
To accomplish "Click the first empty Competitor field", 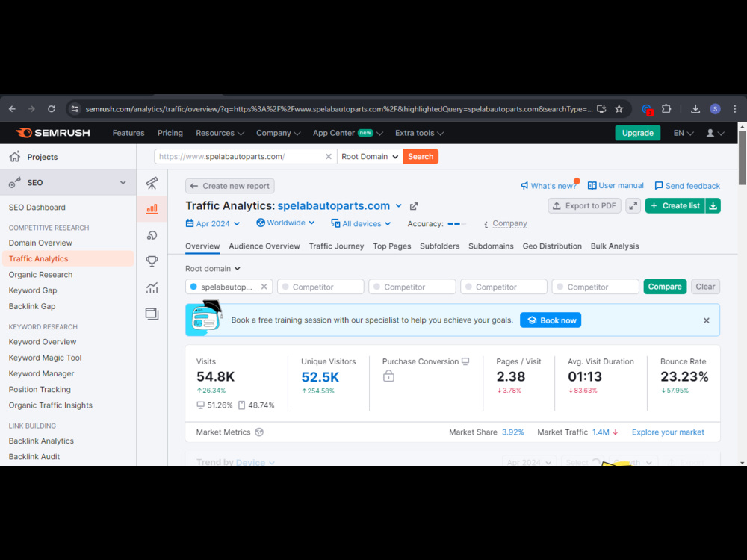I will tap(320, 287).
